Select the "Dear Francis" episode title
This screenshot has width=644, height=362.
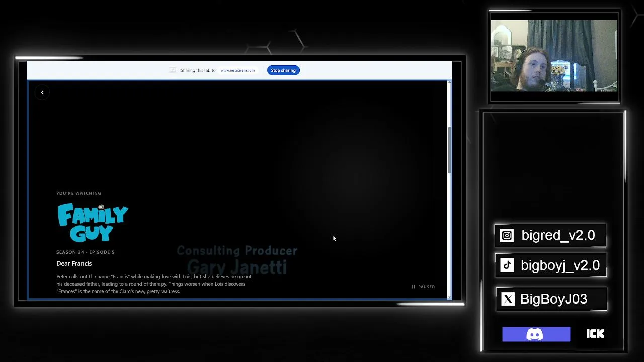point(74,263)
